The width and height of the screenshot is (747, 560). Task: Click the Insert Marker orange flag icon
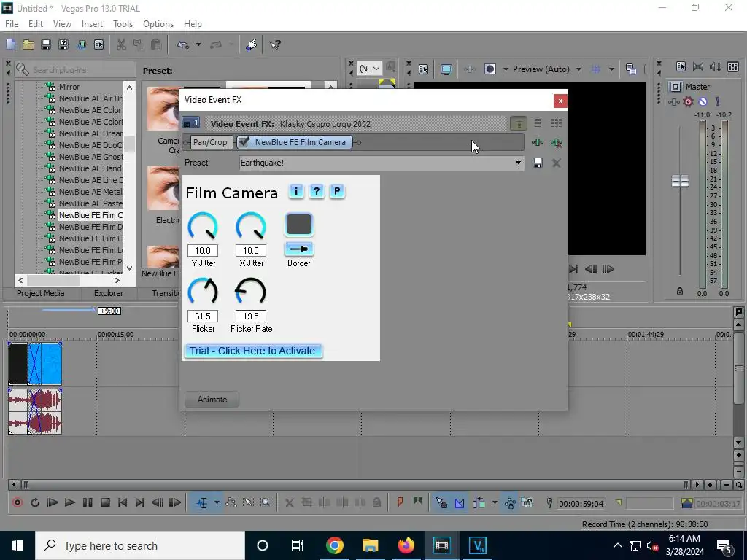[x=400, y=502]
